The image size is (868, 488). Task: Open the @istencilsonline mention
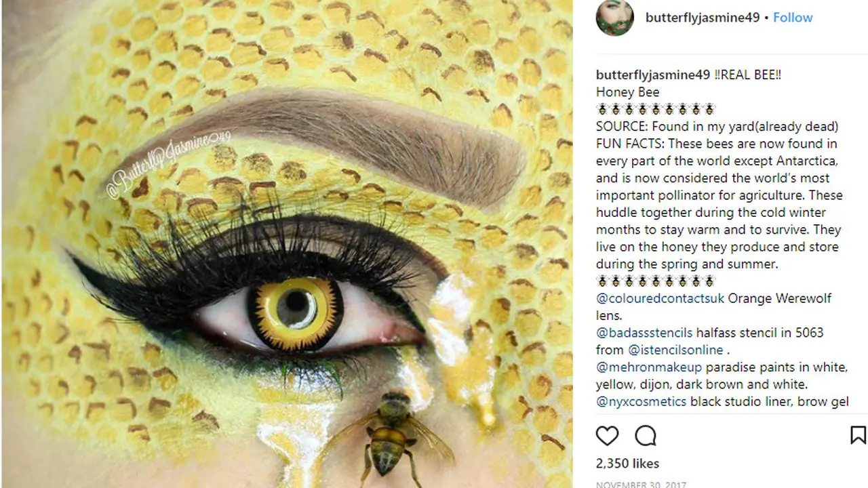[x=675, y=350]
